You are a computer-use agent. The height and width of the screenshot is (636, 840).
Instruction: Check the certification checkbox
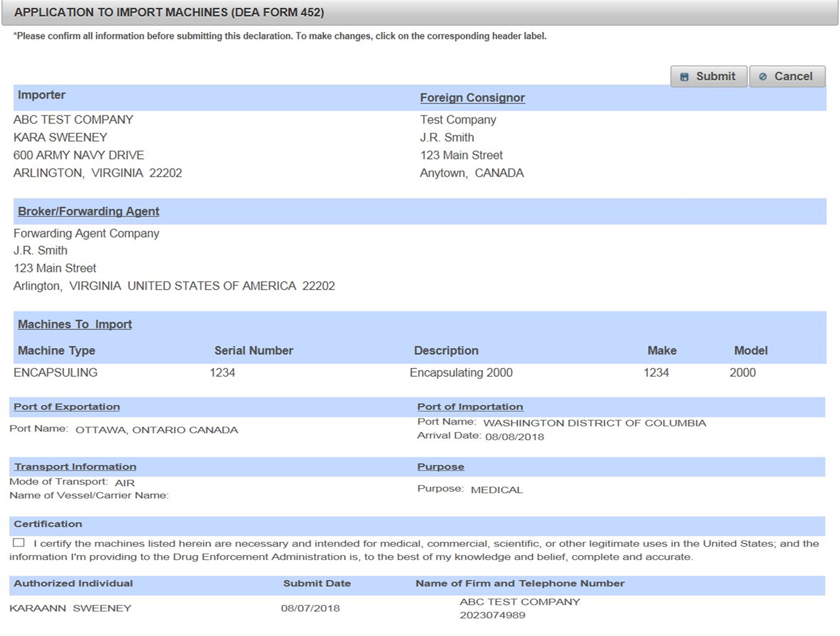19,543
